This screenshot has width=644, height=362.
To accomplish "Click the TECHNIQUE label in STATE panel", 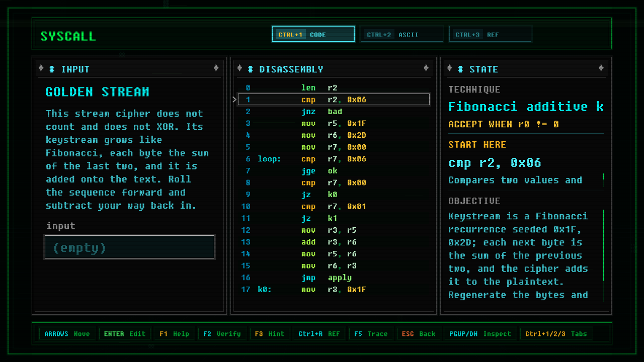I will [474, 89].
